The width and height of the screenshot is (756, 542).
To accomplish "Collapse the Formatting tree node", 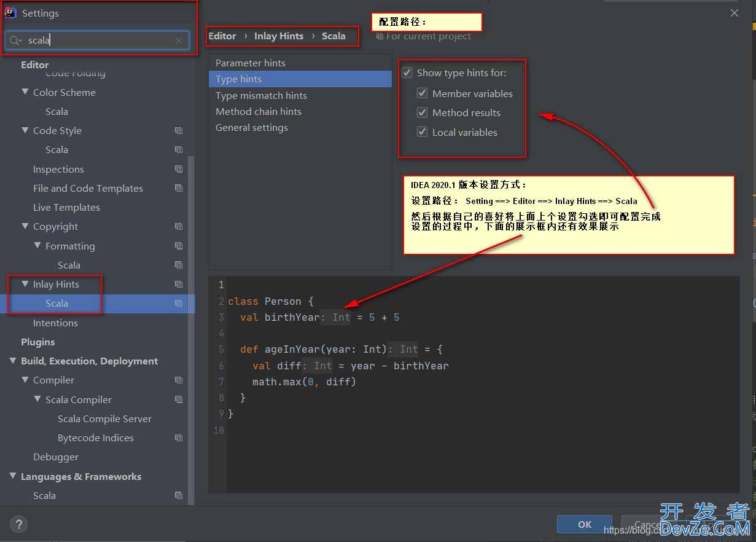I will (37, 246).
